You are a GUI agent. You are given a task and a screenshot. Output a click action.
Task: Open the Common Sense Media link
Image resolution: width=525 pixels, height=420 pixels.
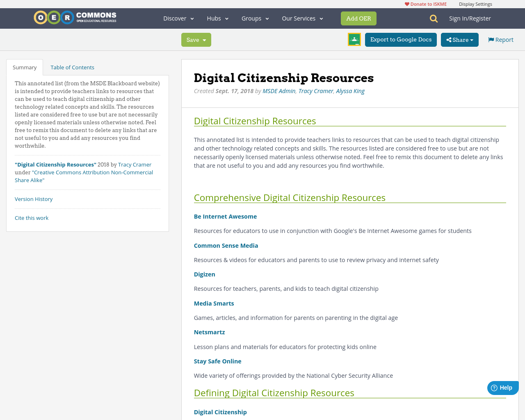[226, 246]
